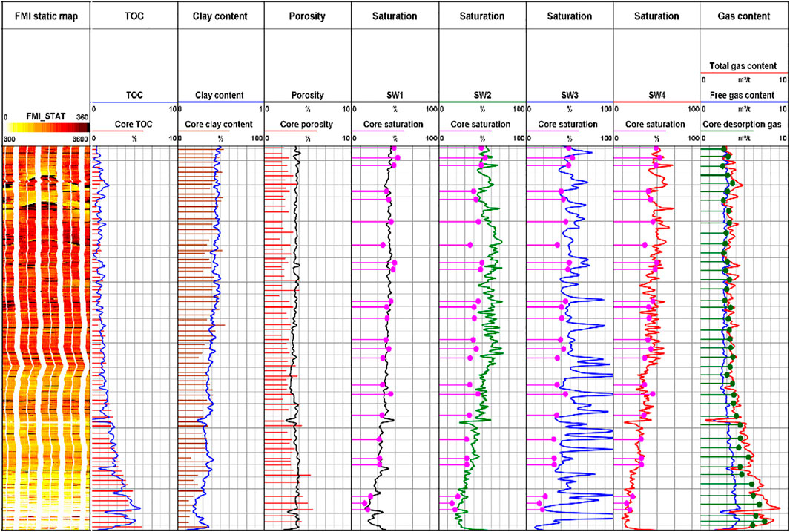
Task: Click the "360" value beside FMI_STAT
Action: point(82,117)
